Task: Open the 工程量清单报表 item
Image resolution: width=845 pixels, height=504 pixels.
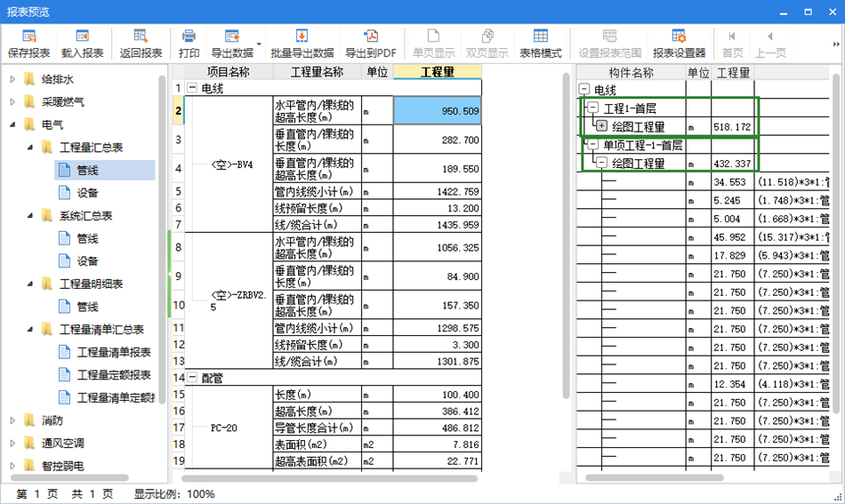Action: (113, 352)
